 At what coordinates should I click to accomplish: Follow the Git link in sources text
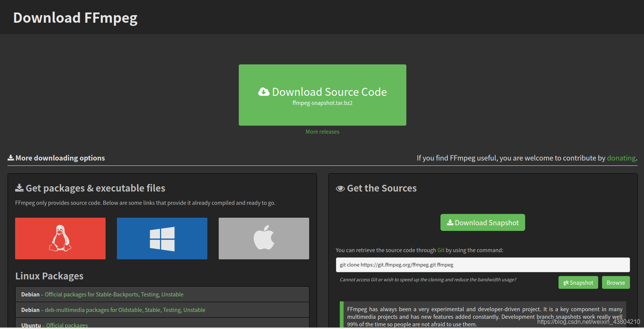tap(441, 250)
